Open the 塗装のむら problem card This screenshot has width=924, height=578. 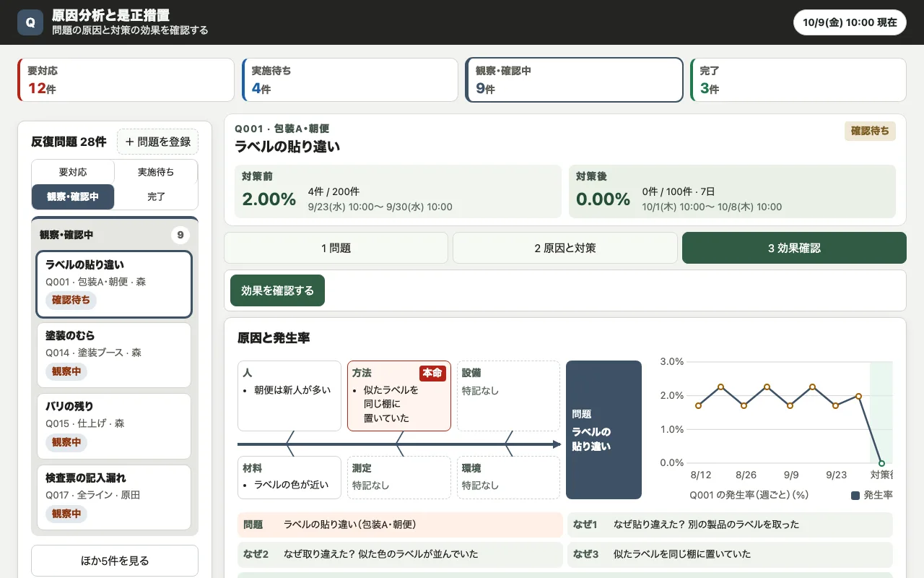coord(114,355)
